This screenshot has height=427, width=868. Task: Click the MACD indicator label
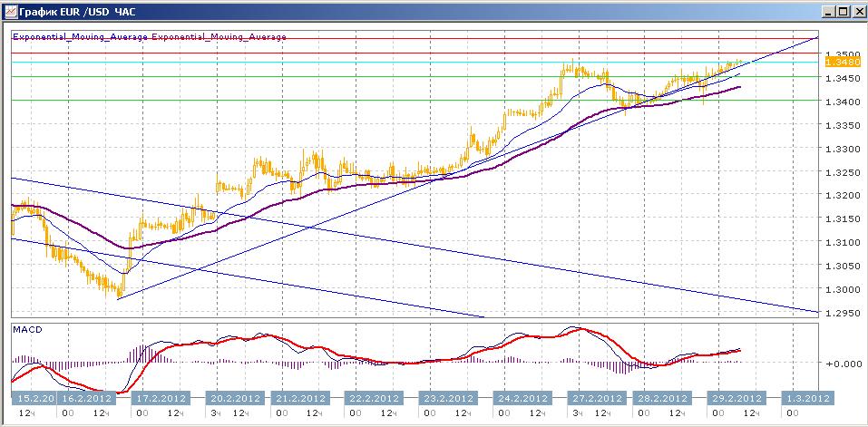point(27,329)
